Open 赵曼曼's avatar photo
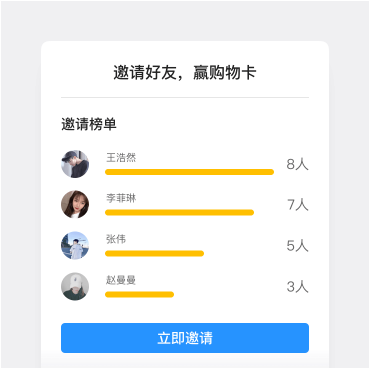370x368 pixels. (x=75, y=286)
